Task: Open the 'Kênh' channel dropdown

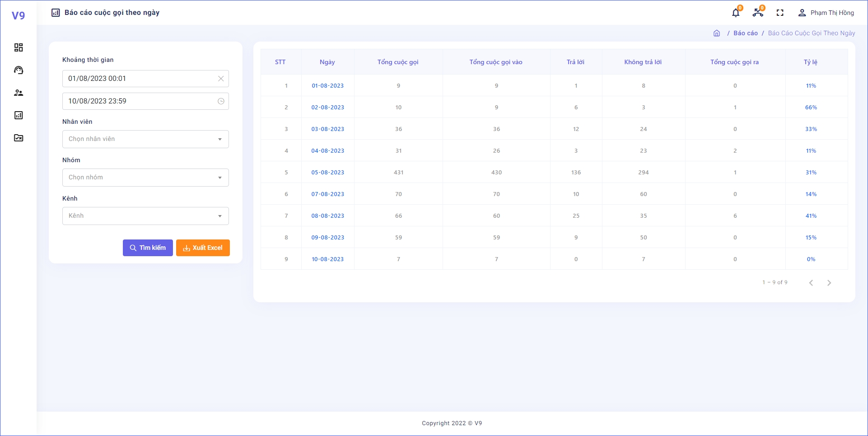Action: tap(145, 216)
